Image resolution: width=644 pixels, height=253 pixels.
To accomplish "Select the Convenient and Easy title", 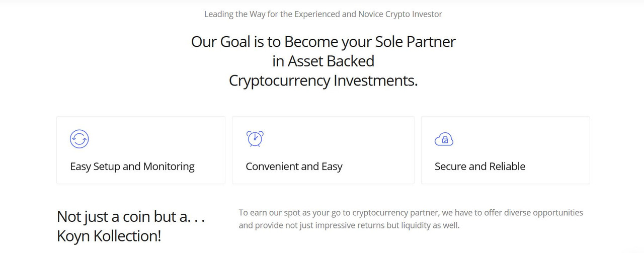I will click(294, 166).
